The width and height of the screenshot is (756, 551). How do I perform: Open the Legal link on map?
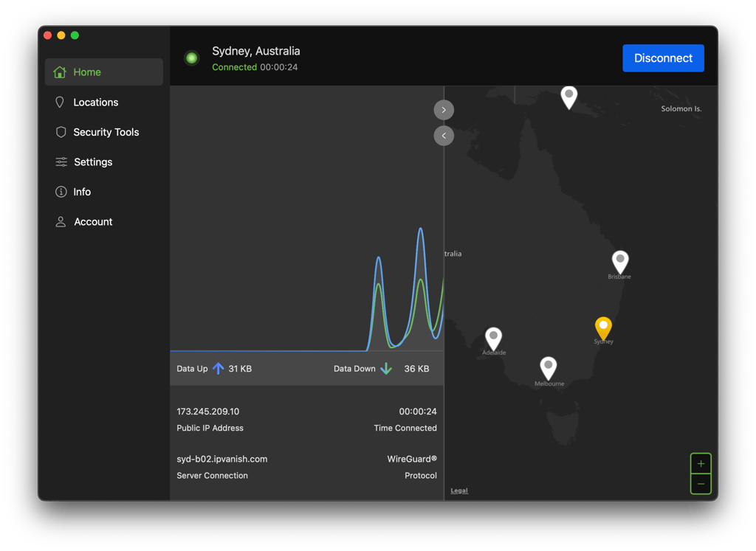(459, 491)
